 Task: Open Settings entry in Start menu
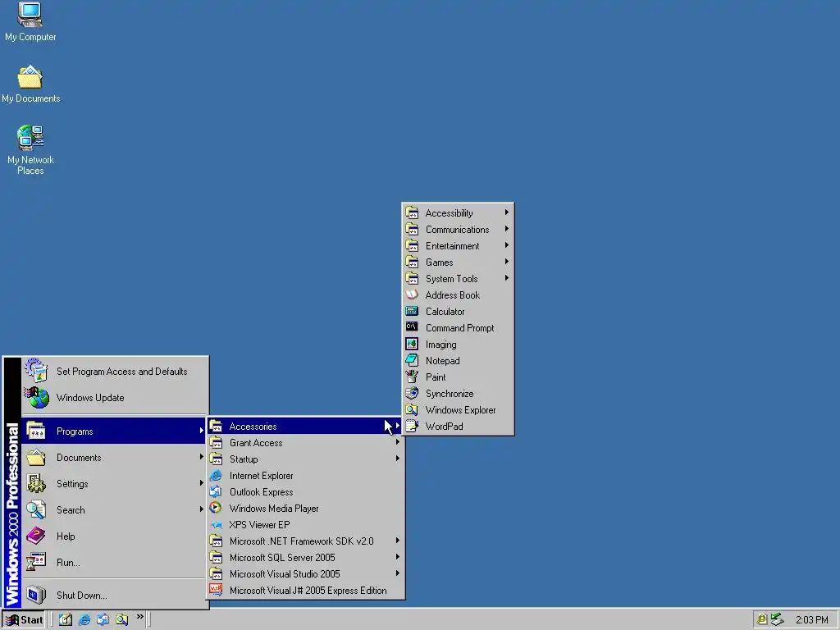click(x=114, y=483)
